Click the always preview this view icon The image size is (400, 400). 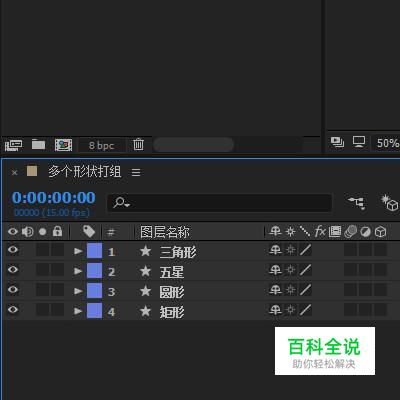[x=337, y=142]
